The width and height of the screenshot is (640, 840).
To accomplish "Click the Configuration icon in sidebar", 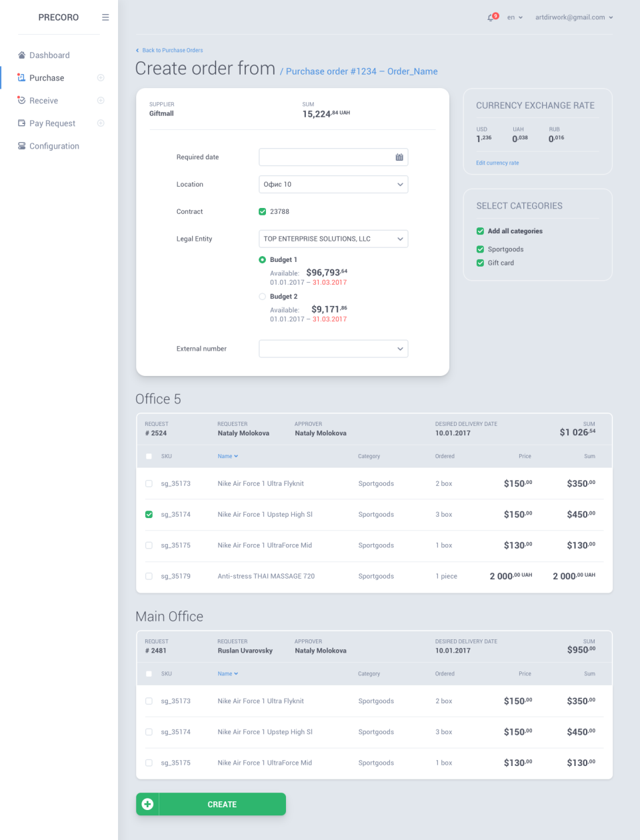I will pos(22,146).
